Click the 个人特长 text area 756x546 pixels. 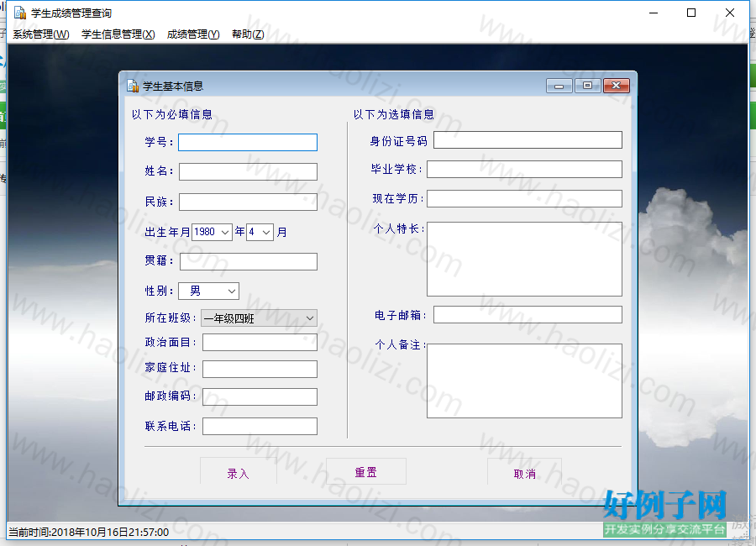coord(524,259)
